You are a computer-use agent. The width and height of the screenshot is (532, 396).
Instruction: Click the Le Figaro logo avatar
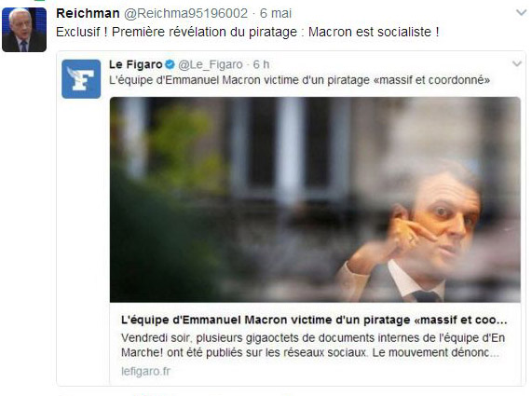point(81,78)
